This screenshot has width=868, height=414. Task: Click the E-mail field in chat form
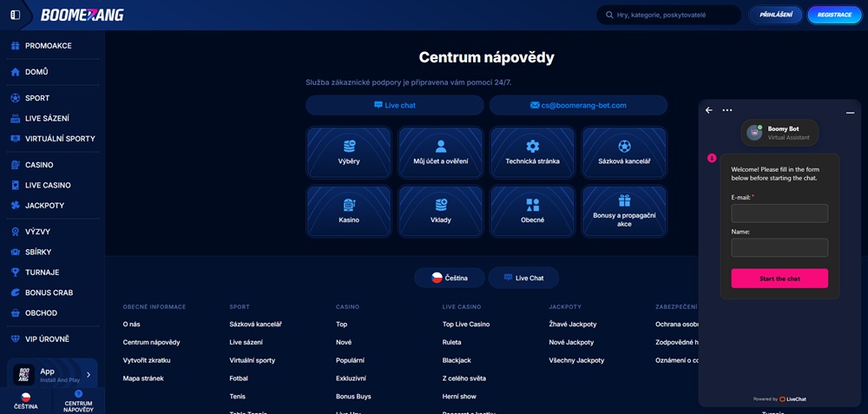point(779,214)
